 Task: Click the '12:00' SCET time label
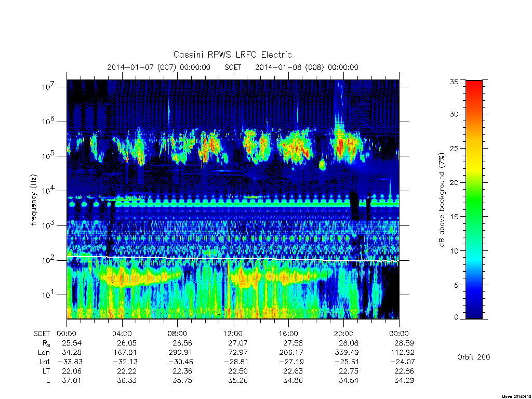(233, 334)
